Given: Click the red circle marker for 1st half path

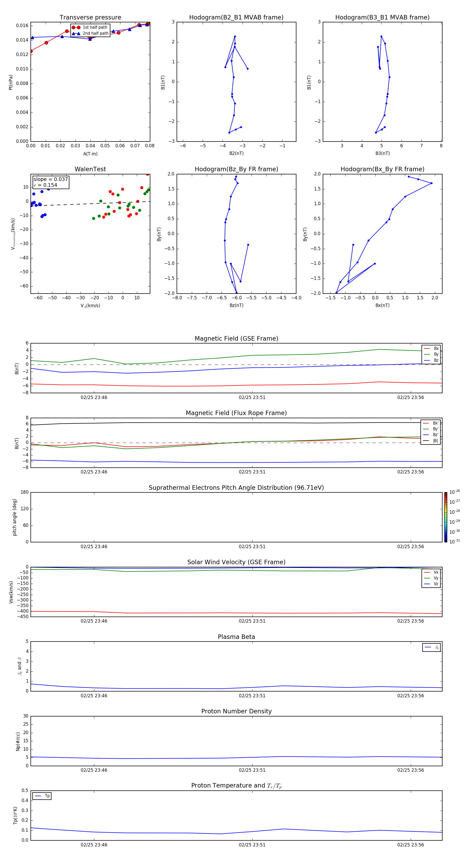Looking at the screenshot, I should click(x=76, y=27).
